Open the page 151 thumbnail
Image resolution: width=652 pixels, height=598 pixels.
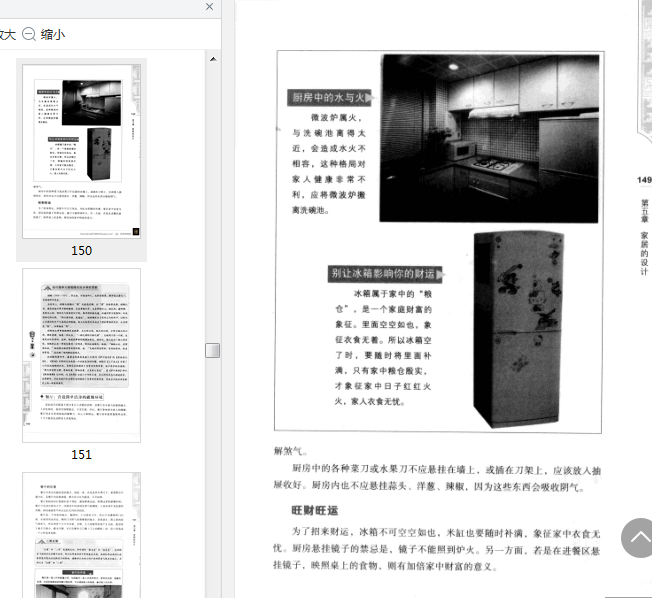82,355
